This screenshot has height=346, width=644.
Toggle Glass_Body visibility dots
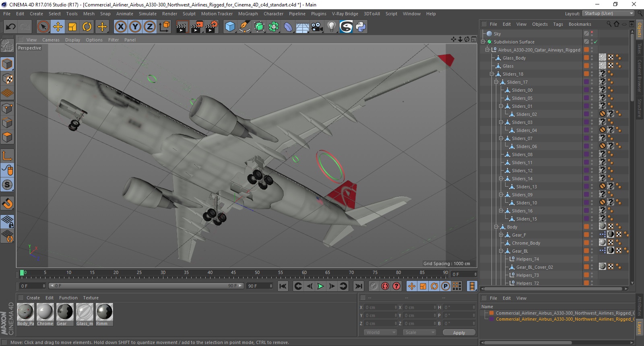(x=592, y=58)
